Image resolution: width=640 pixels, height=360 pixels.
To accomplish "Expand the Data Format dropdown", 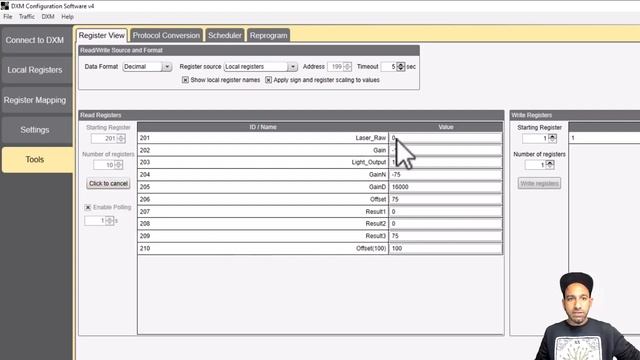I will 167,67.
